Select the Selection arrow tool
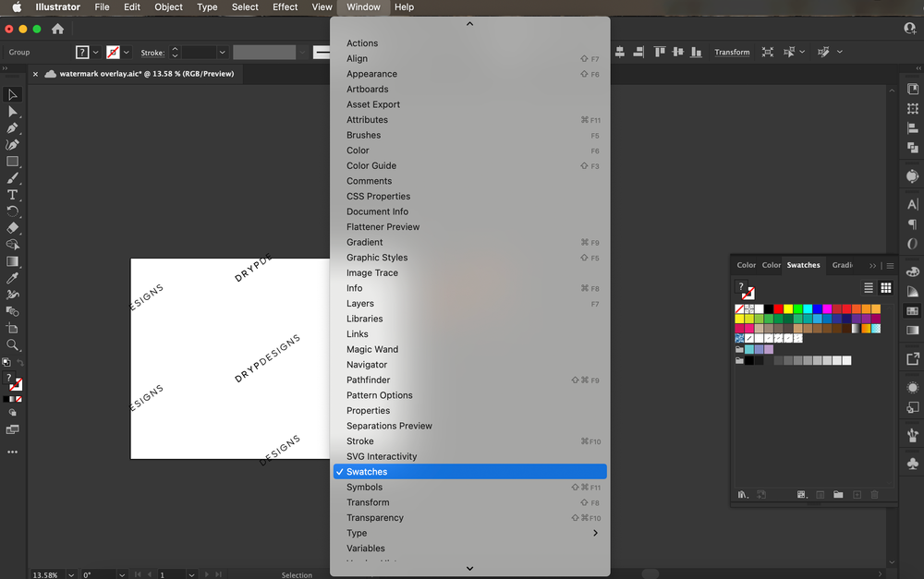Image resolution: width=924 pixels, height=579 pixels. [x=12, y=95]
